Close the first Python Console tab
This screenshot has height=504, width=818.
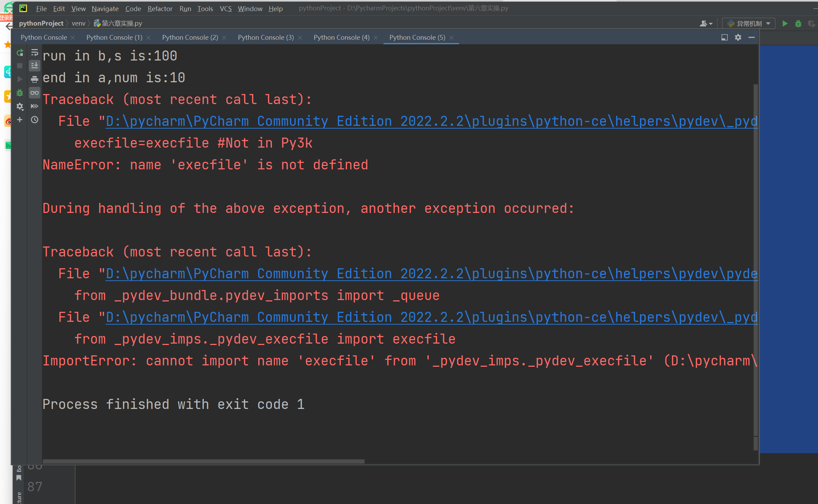[73, 38]
